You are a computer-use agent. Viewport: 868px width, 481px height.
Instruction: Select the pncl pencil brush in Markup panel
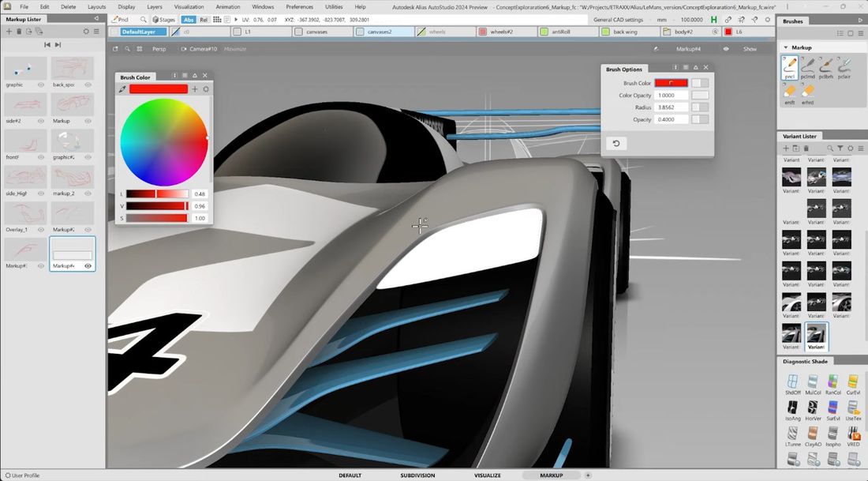tap(789, 67)
